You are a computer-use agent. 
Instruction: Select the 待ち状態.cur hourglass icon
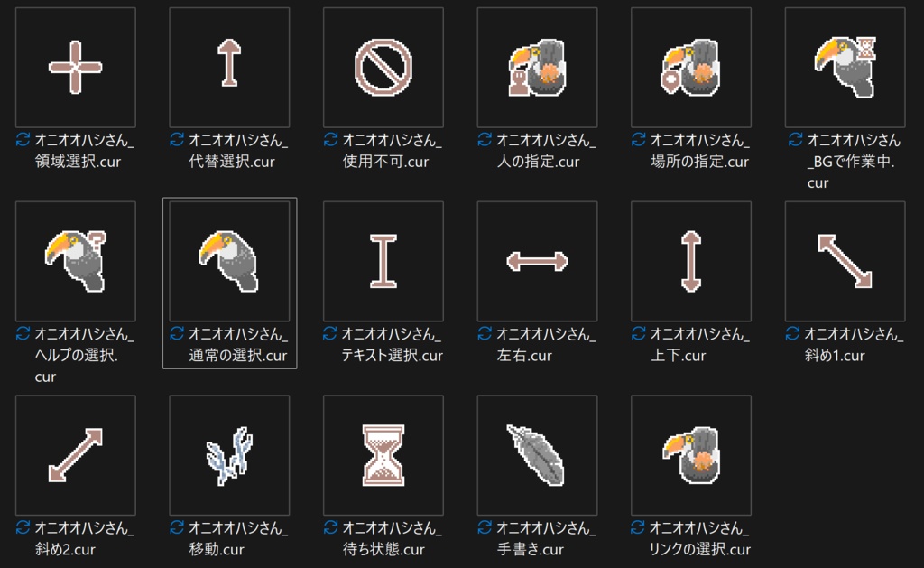pyautogui.click(x=383, y=455)
